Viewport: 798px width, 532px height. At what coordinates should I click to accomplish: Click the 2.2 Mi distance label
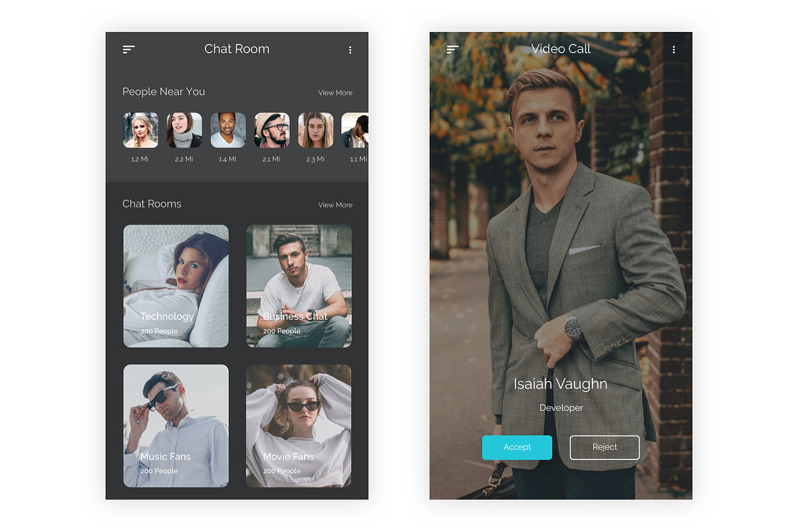[184, 160]
